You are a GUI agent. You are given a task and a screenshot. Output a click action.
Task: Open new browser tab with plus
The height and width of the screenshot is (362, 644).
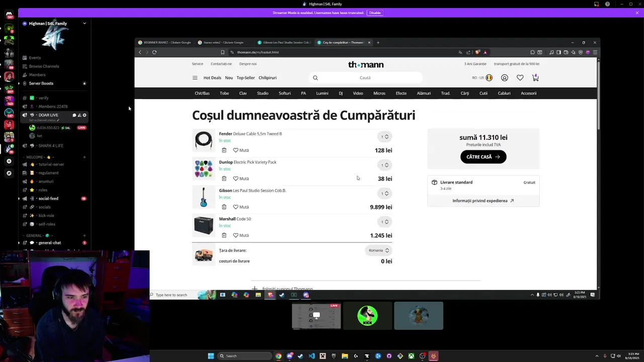[x=378, y=43]
